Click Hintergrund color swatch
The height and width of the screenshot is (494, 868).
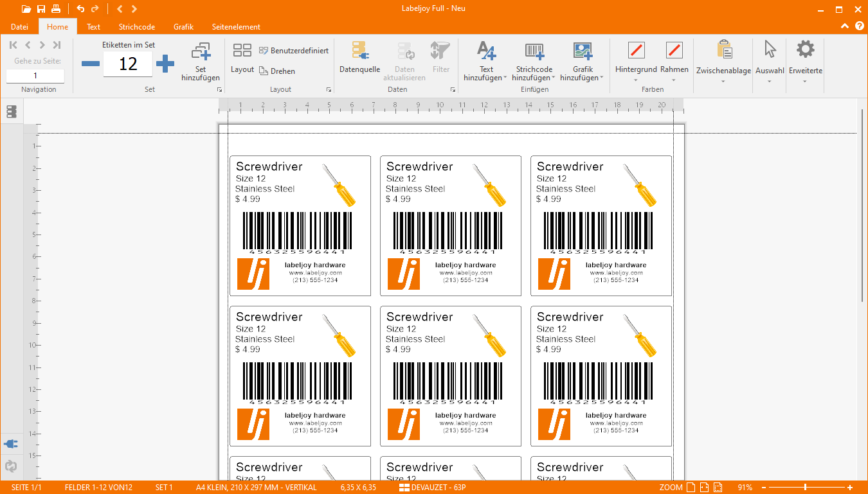pos(636,50)
